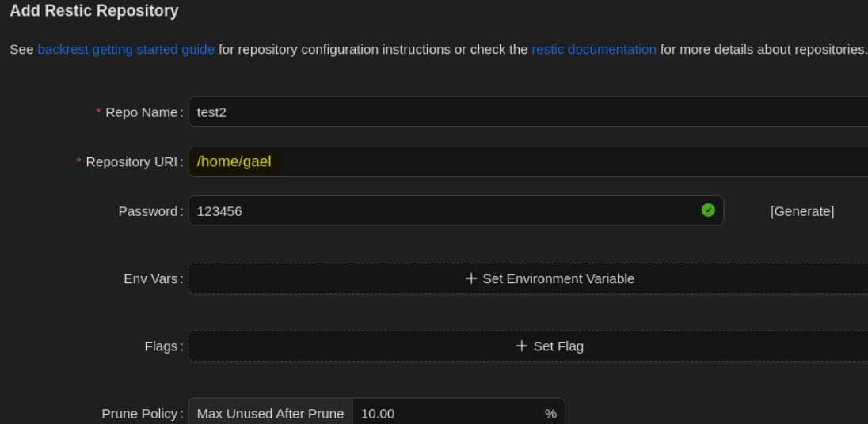The height and width of the screenshot is (424, 868).
Task: Select the 10.00 prune percentage field
Action: pyautogui.click(x=444, y=414)
